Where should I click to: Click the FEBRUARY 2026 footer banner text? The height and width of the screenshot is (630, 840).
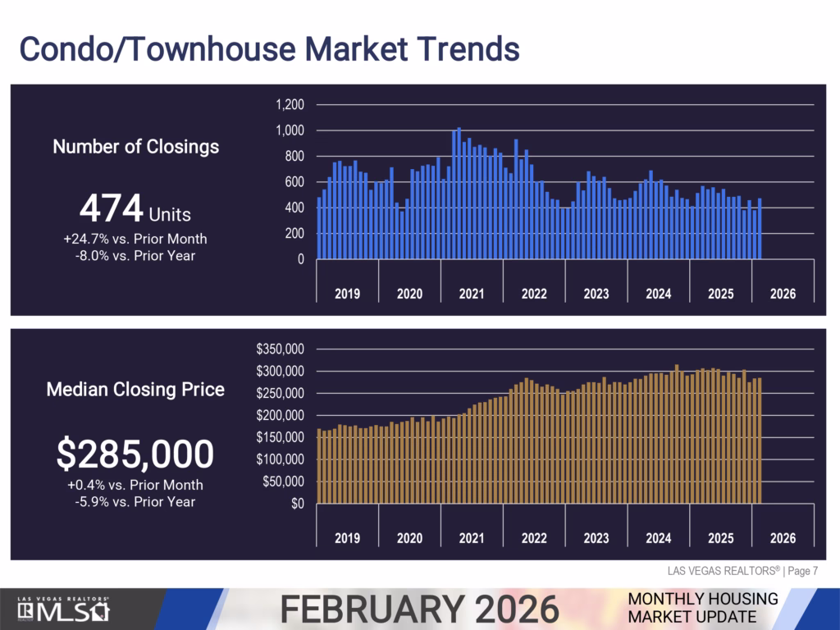pyautogui.click(x=420, y=609)
